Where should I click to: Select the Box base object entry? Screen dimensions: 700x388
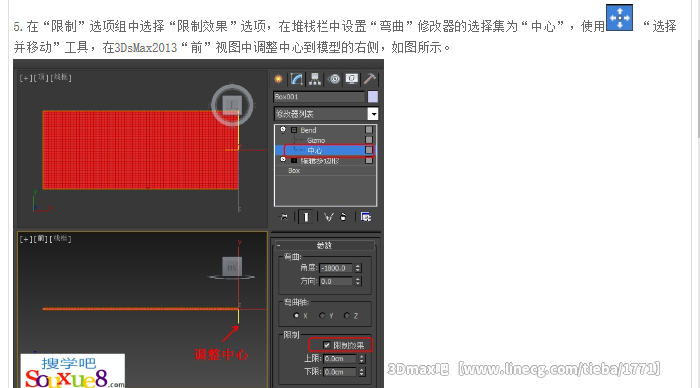pyautogui.click(x=294, y=171)
